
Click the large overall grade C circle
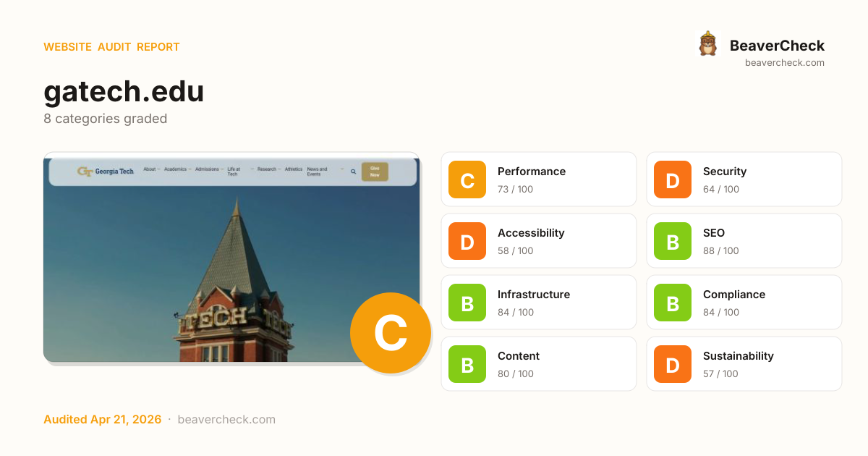pyautogui.click(x=391, y=333)
